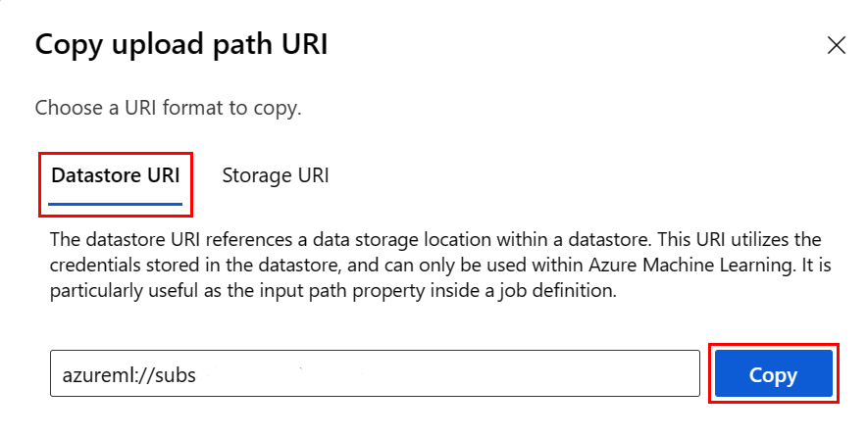Close the Copy upload path URI dialog
This screenshot has width=868, height=437.
click(836, 45)
